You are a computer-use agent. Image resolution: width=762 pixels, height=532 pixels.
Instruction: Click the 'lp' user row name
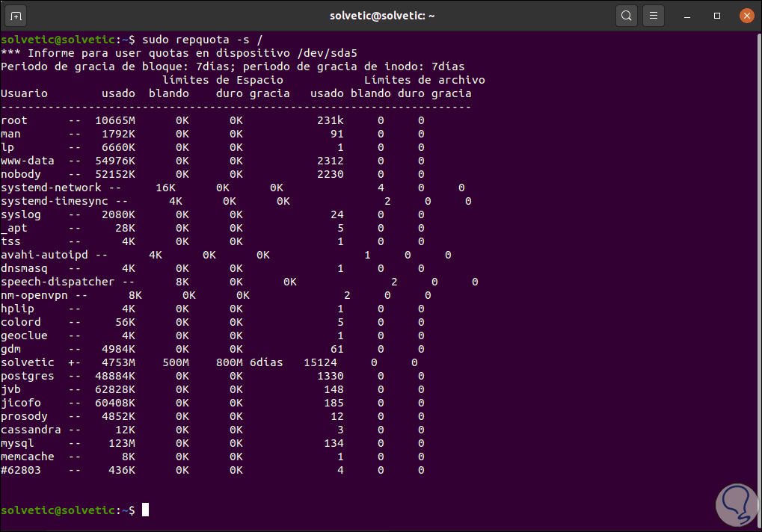7,147
